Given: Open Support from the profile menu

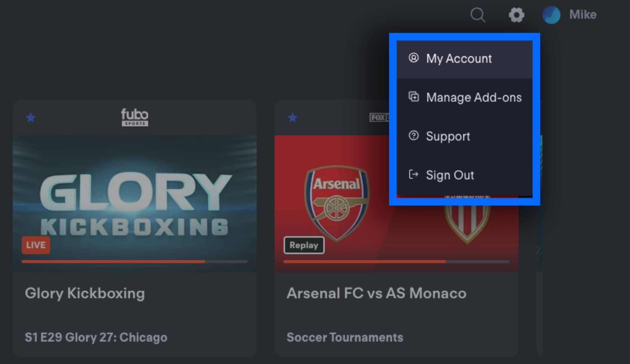Looking at the screenshot, I should 448,136.
